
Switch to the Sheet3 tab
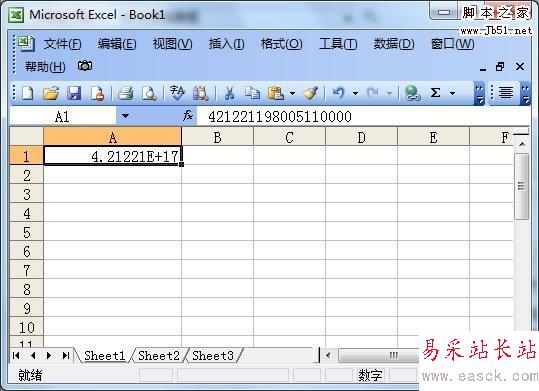click(213, 356)
